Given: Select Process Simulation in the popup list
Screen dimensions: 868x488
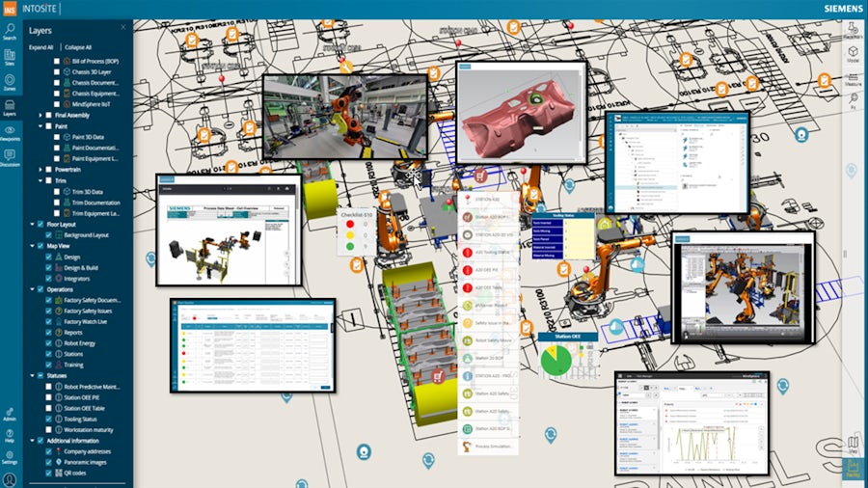Looking at the screenshot, I should point(488,446).
